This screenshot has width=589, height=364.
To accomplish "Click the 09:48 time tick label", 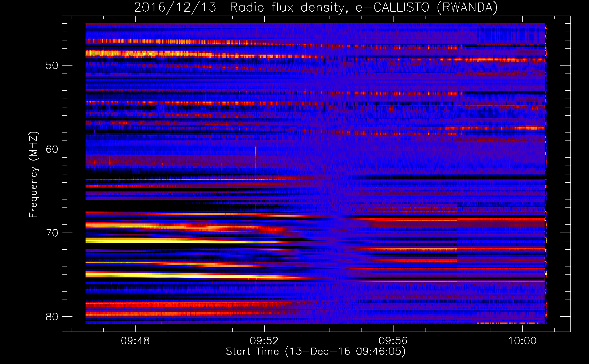I will (x=135, y=341).
